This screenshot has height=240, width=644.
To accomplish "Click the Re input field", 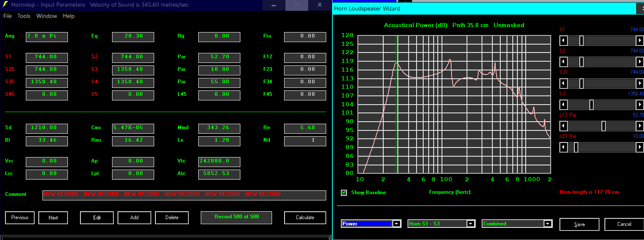I will [x=305, y=128].
